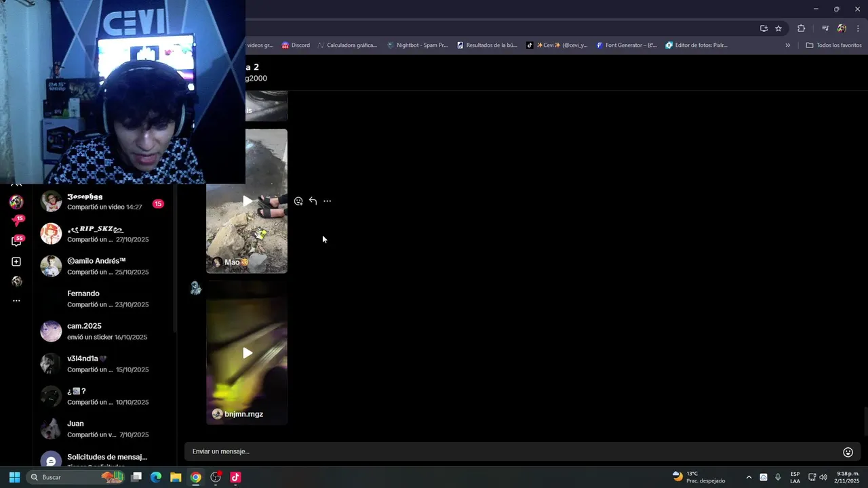Click sender avatar beside bnjmn.rngz video
The height and width of the screenshot is (488, 868).
pos(195,288)
